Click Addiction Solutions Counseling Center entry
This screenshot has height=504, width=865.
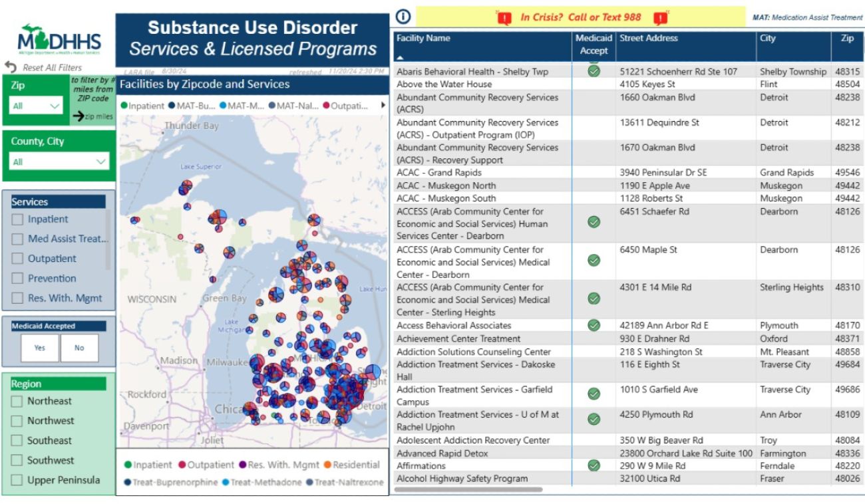click(x=474, y=352)
